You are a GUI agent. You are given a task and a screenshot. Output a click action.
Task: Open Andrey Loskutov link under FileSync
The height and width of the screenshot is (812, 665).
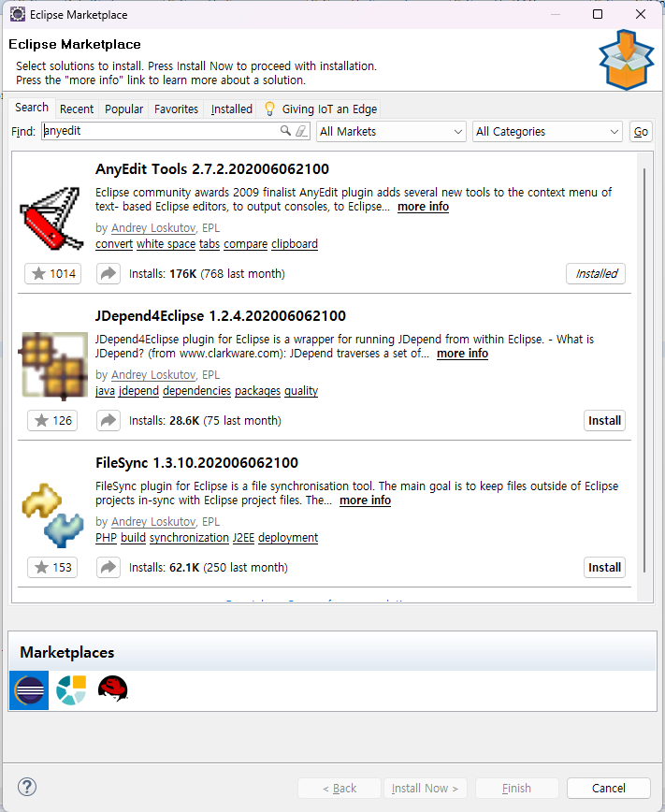click(x=153, y=521)
